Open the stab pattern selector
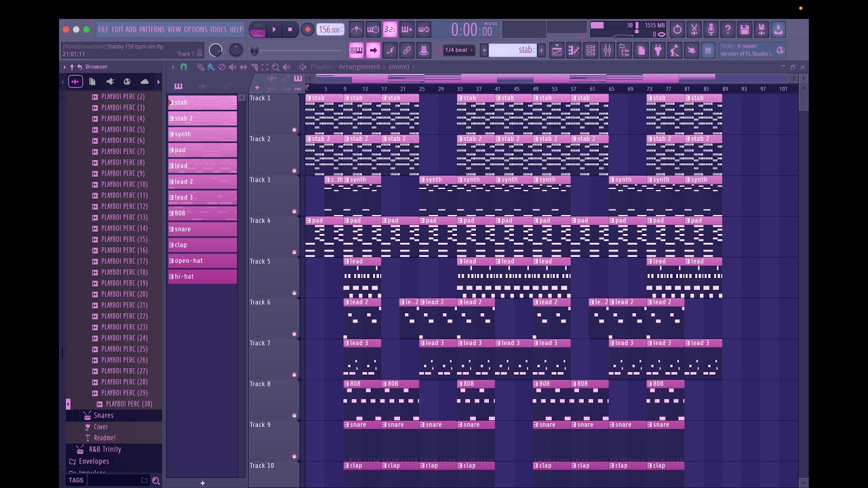The height and width of the screenshot is (488, 868). pos(512,50)
